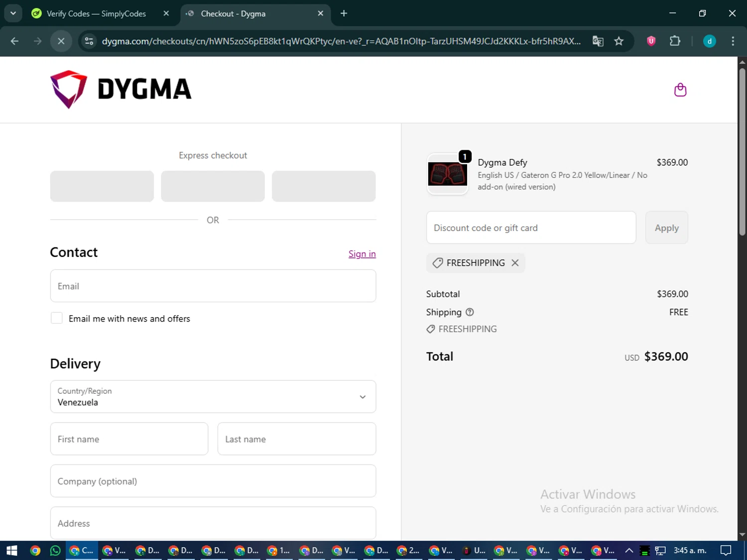Focus the Discount code or gift card field

tap(531, 227)
